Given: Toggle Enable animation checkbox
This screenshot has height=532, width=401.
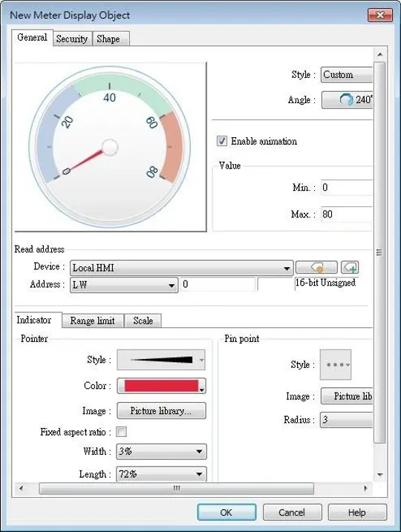Looking at the screenshot, I should point(222,141).
